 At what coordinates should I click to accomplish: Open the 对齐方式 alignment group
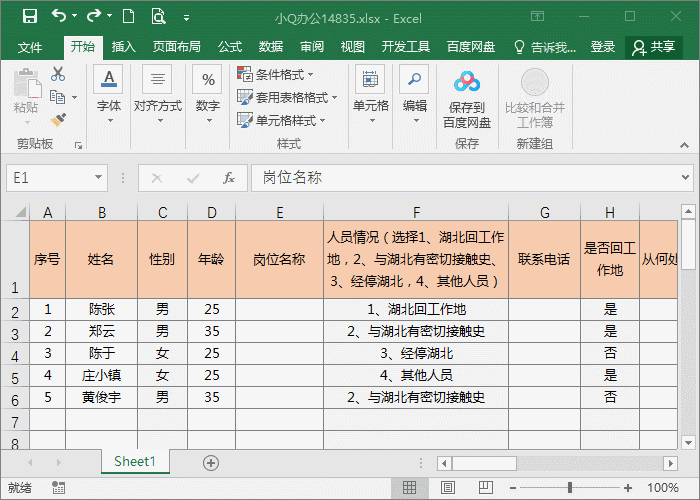(158, 95)
